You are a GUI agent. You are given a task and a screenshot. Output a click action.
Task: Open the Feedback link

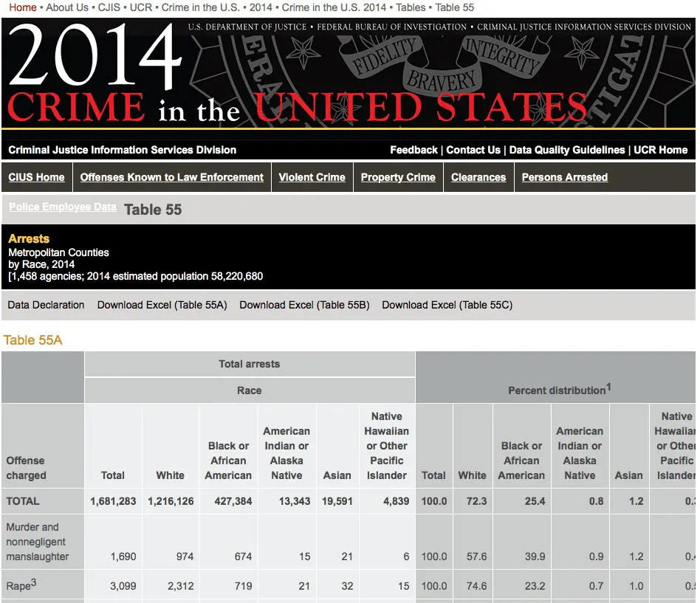click(414, 150)
